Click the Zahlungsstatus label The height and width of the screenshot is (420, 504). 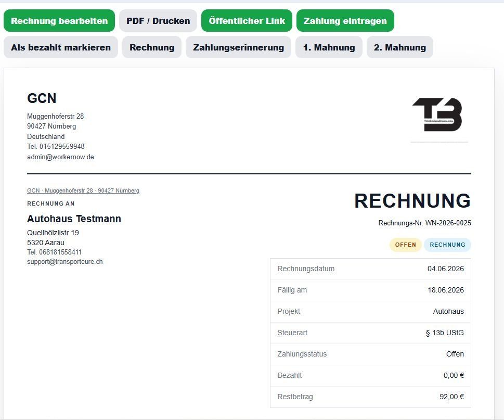(x=302, y=354)
